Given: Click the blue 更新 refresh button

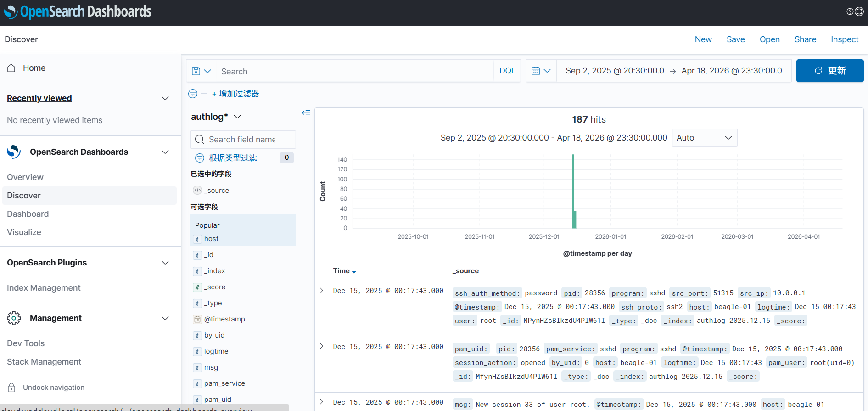Looking at the screenshot, I should pos(830,71).
